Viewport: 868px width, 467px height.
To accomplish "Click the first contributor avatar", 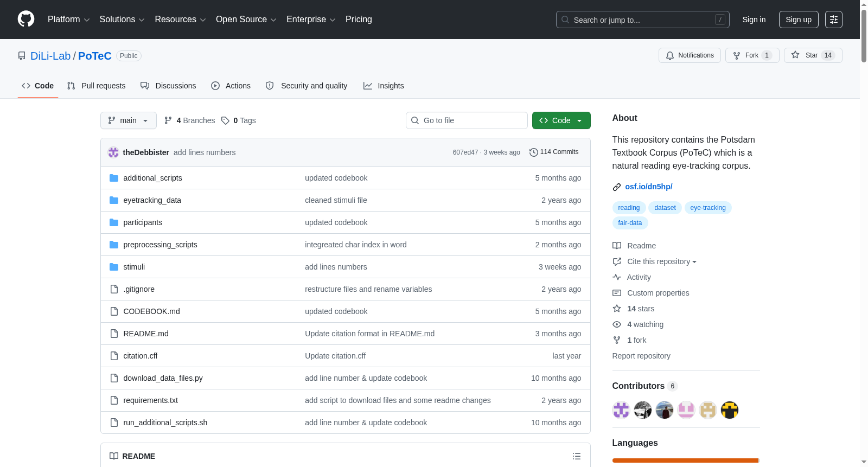I will (x=621, y=410).
